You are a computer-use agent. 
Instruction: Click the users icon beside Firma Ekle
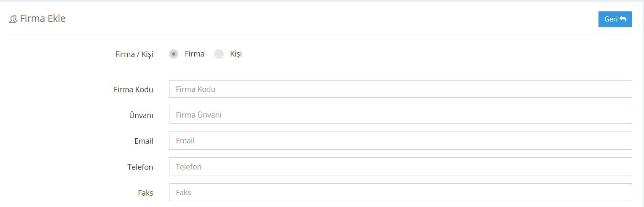(x=13, y=19)
